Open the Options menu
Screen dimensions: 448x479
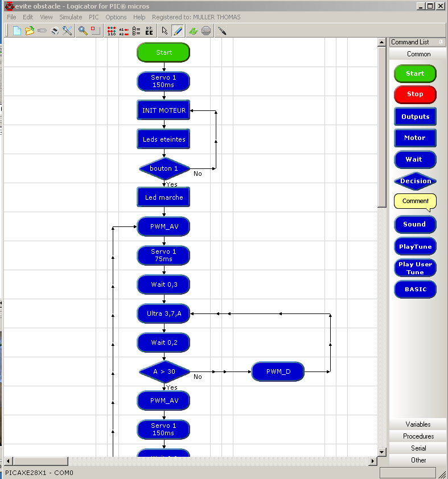[x=116, y=17]
